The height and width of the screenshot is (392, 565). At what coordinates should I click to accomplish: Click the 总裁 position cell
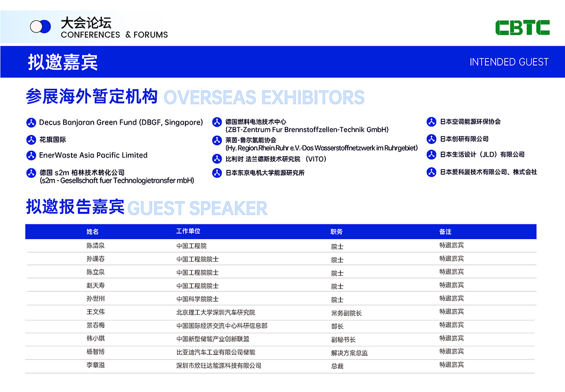(338, 366)
